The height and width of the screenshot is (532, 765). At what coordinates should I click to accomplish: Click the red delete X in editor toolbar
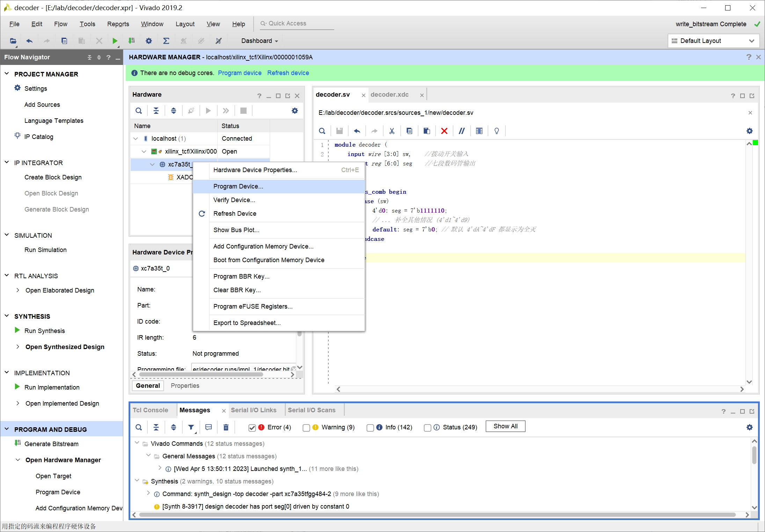pyautogui.click(x=444, y=131)
